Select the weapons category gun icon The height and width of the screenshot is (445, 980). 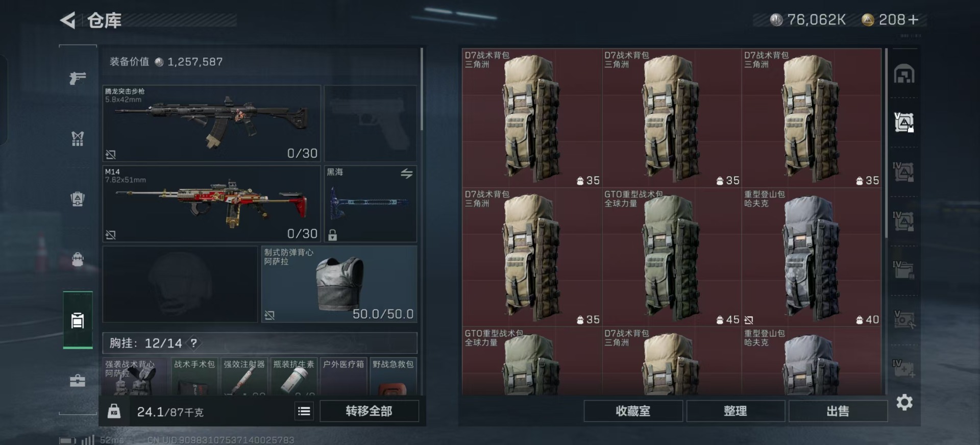[x=78, y=78]
